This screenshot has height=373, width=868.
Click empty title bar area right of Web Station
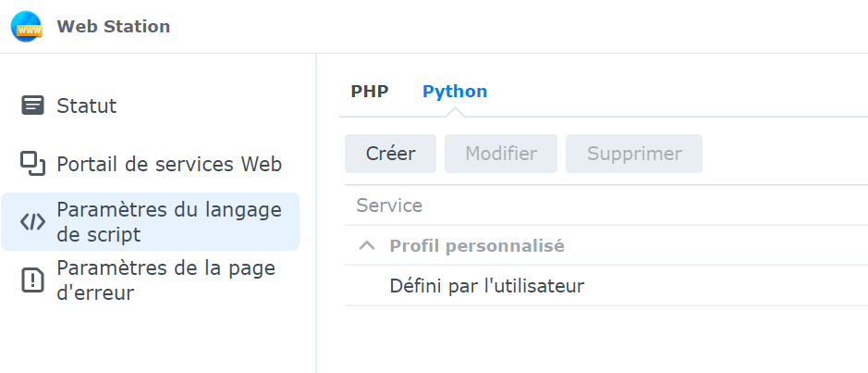point(518,27)
